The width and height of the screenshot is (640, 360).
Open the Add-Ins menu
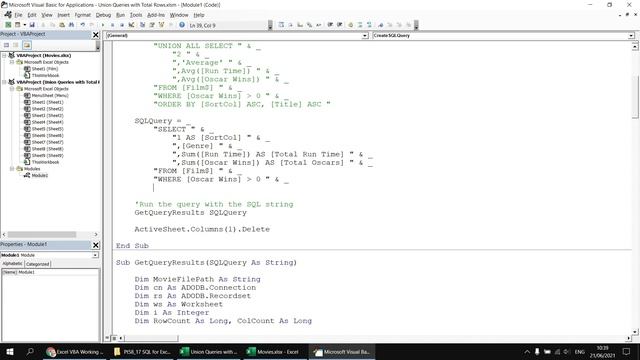click(x=156, y=15)
